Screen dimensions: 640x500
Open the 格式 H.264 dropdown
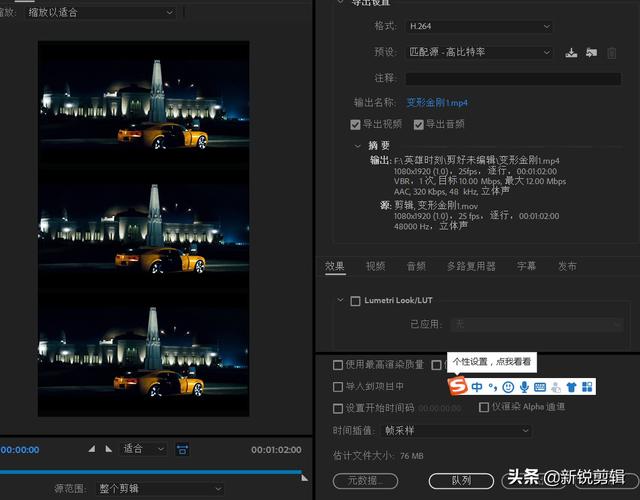(479, 27)
